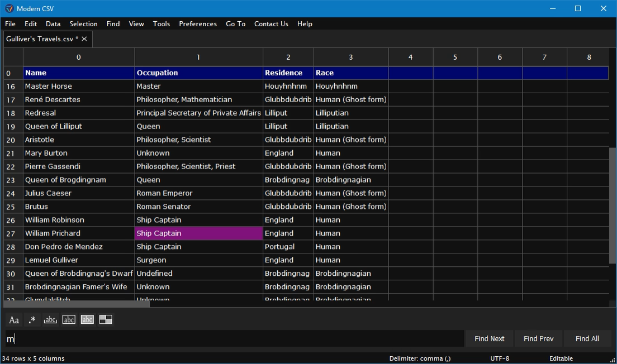Select 'Brobdingnagian Famer's Wife' cell

pos(79,287)
